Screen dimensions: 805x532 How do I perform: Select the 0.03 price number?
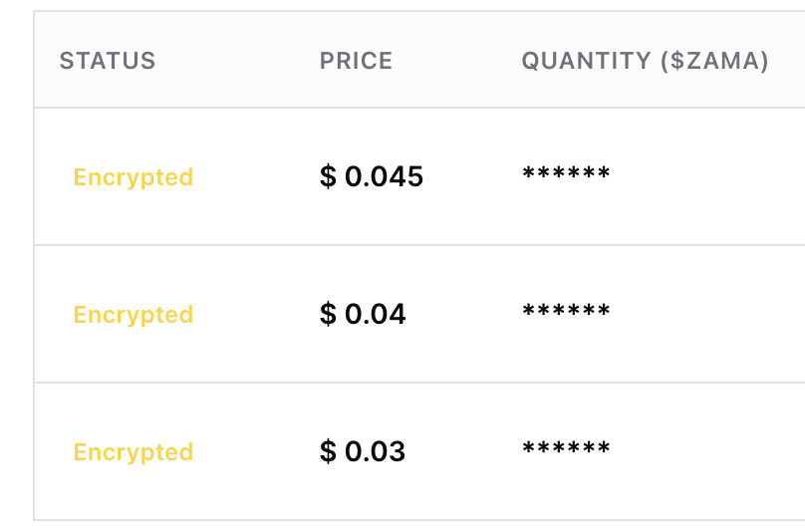[x=376, y=452]
